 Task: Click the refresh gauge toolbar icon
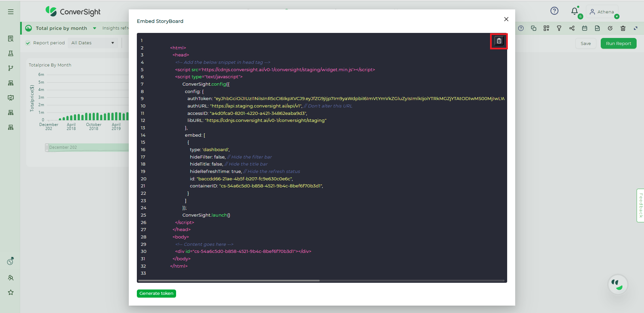tap(610, 28)
